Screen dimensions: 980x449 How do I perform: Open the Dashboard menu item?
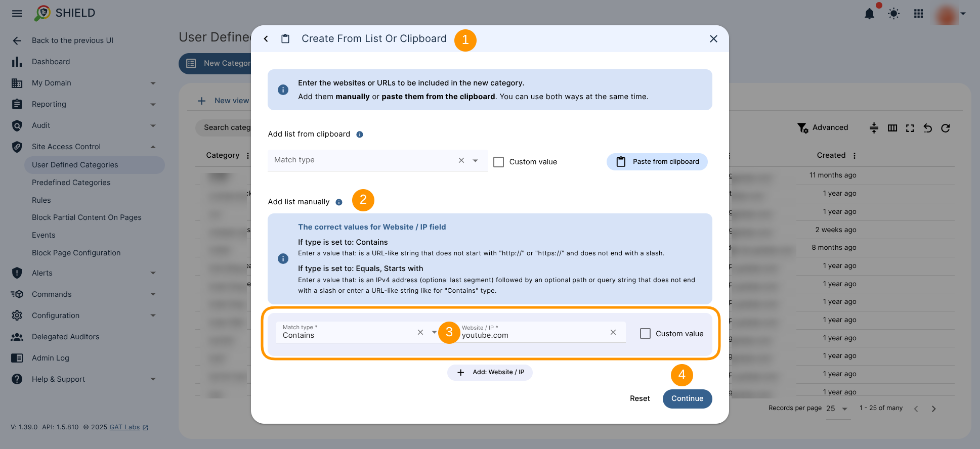(51, 62)
